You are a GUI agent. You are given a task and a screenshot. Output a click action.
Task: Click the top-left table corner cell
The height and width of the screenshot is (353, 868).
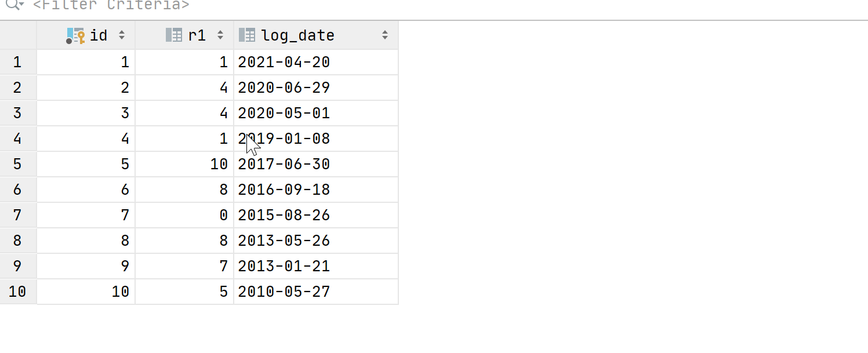[18, 35]
